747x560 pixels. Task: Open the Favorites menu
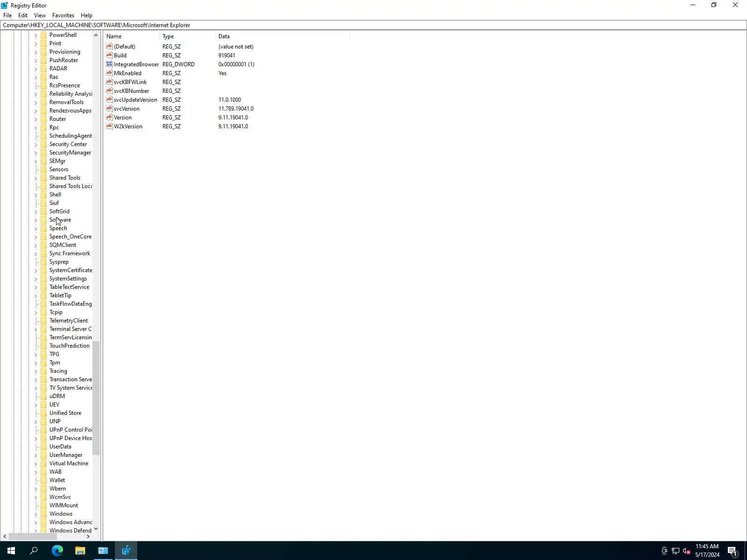point(63,15)
